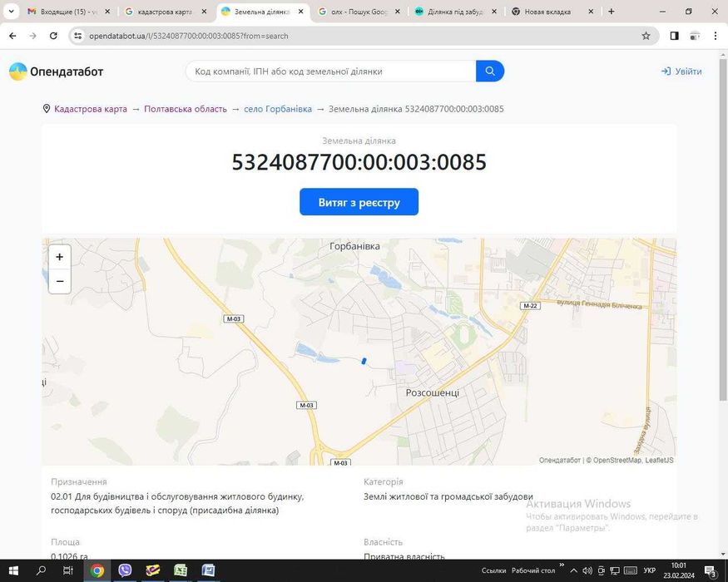This screenshot has height=582, width=728.
Task: Click the blue land parcel marker on map
Action: 364,361
